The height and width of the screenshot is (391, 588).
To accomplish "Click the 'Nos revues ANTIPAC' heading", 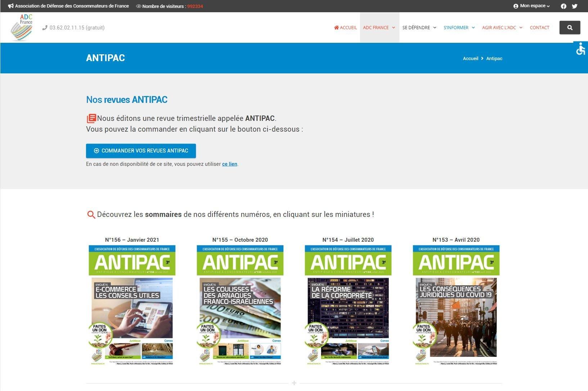I will (x=127, y=100).
